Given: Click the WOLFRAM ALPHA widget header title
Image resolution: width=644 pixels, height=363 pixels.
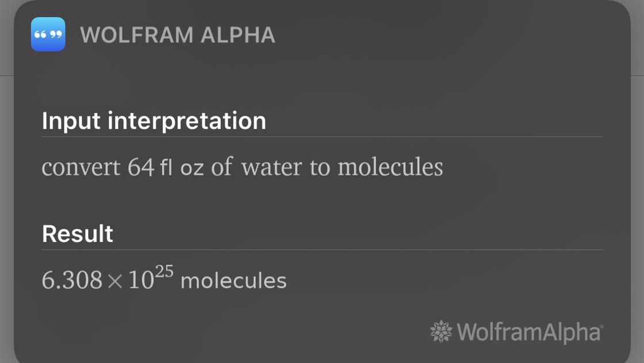Looking at the screenshot, I should tap(178, 36).
